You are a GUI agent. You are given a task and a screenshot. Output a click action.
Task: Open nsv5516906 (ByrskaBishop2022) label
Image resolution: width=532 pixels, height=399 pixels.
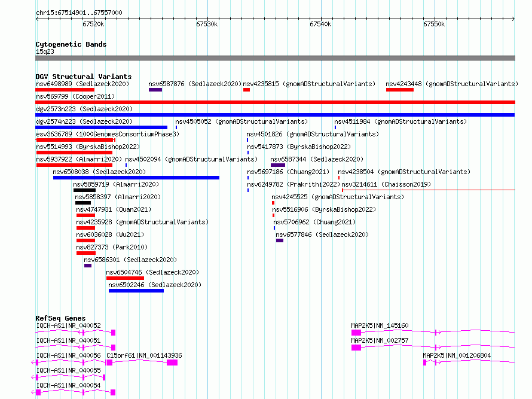[x=324, y=209]
